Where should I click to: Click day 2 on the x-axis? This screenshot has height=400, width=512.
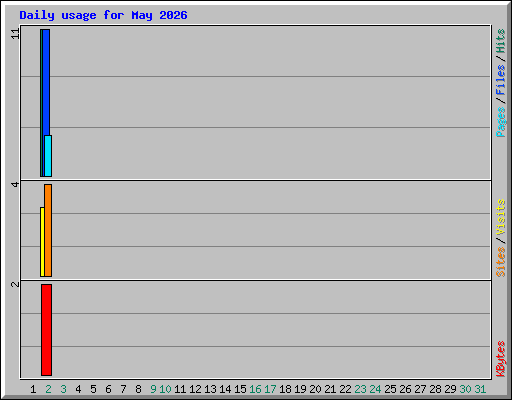pyautogui.click(x=48, y=389)
